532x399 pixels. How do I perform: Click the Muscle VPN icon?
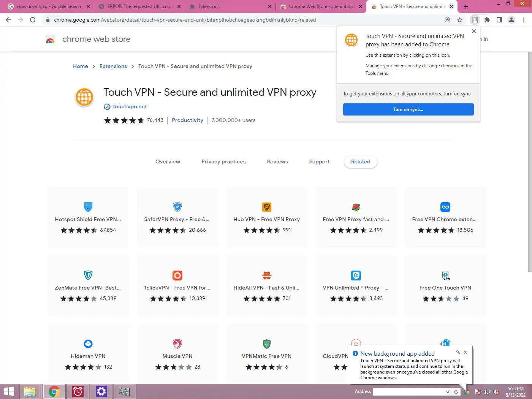tap(177, 344)
